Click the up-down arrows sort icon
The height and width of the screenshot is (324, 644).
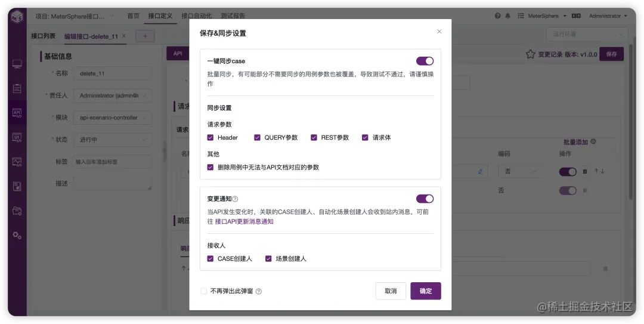point(599,171)
